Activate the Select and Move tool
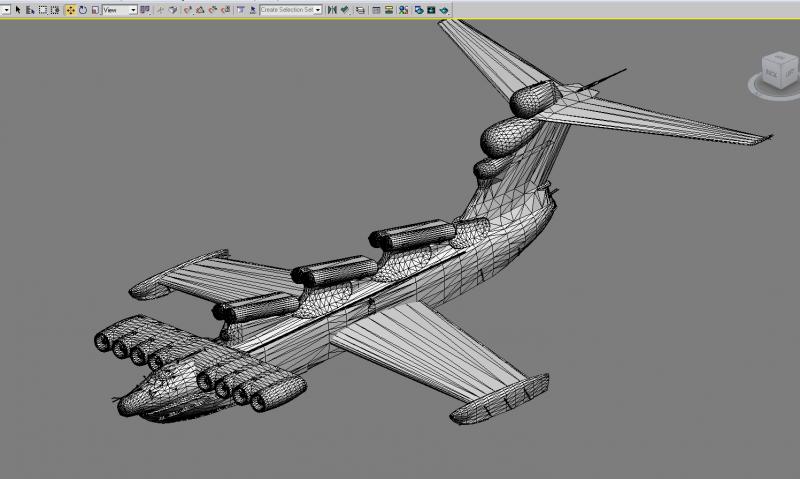Screen dimensions: 800x479 (70, 10)
